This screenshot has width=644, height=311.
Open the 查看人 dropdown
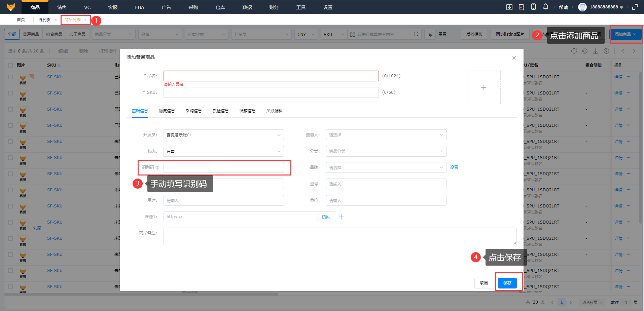coord(386,135)
